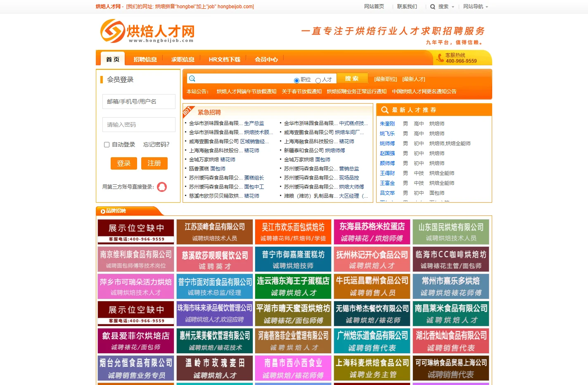This screenshot has height=385, width=588.
Task: Click the arrow icon next to 品牌招聘
Action: point(103,211)
